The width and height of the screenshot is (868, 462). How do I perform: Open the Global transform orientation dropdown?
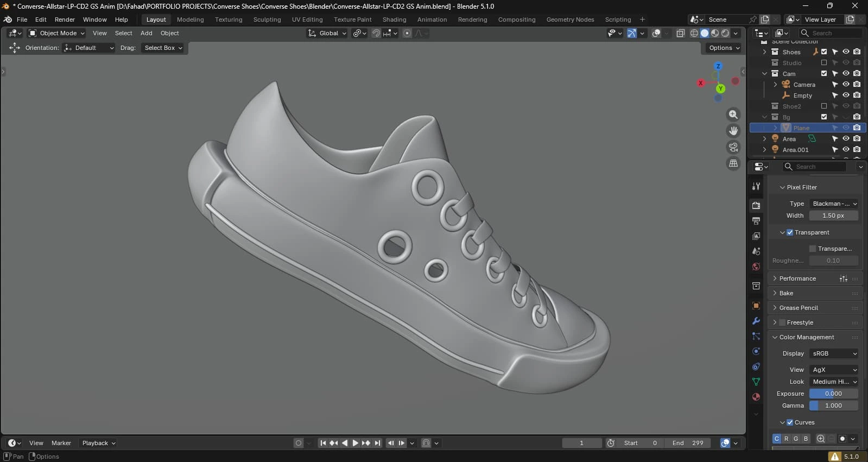click(x=327, y=33)
